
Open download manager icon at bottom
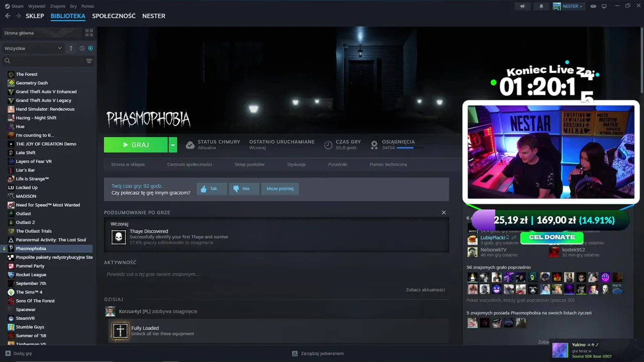(295, 353)
